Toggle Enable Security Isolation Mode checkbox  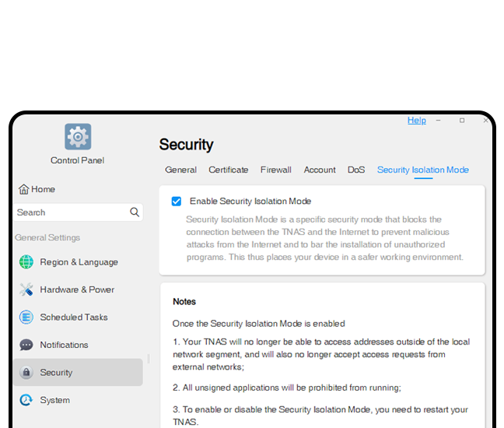point(177,202)
